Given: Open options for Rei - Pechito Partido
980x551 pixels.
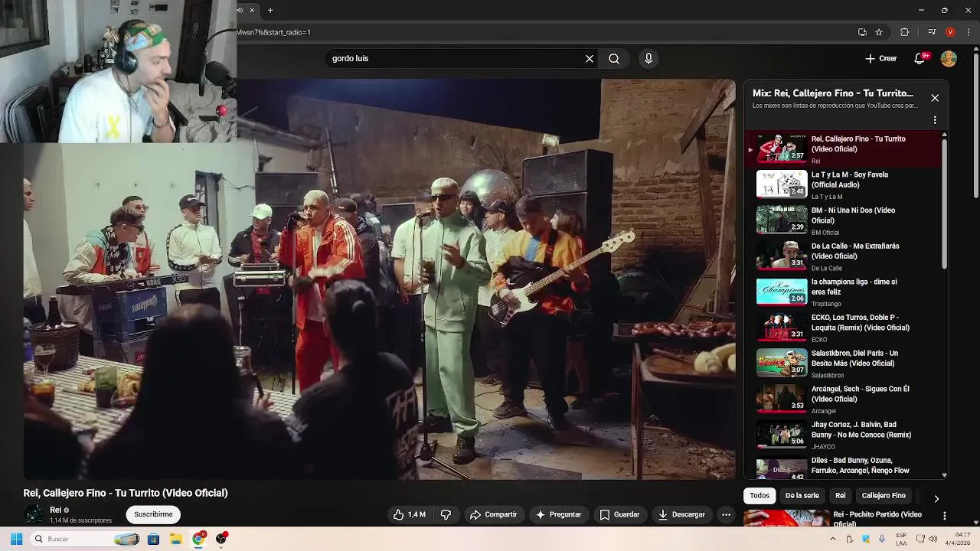Looking at the screenshot, I should [944, 516].
